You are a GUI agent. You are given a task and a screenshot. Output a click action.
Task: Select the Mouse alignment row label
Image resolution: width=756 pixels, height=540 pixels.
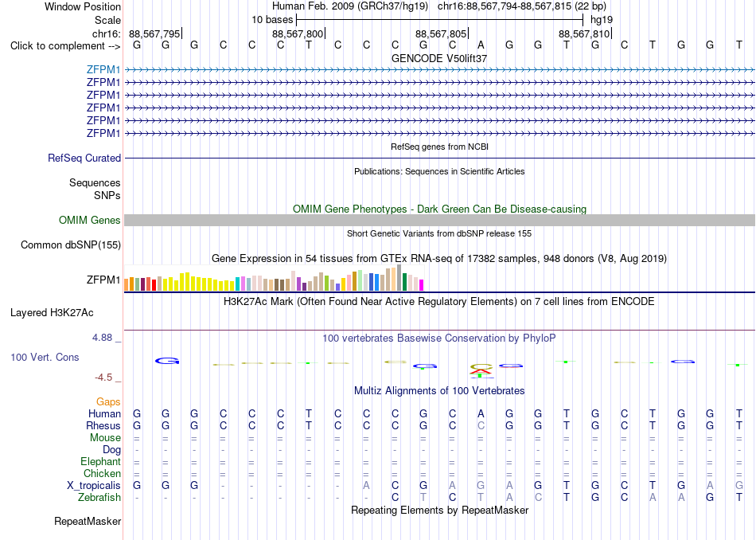tap(105, 438)
